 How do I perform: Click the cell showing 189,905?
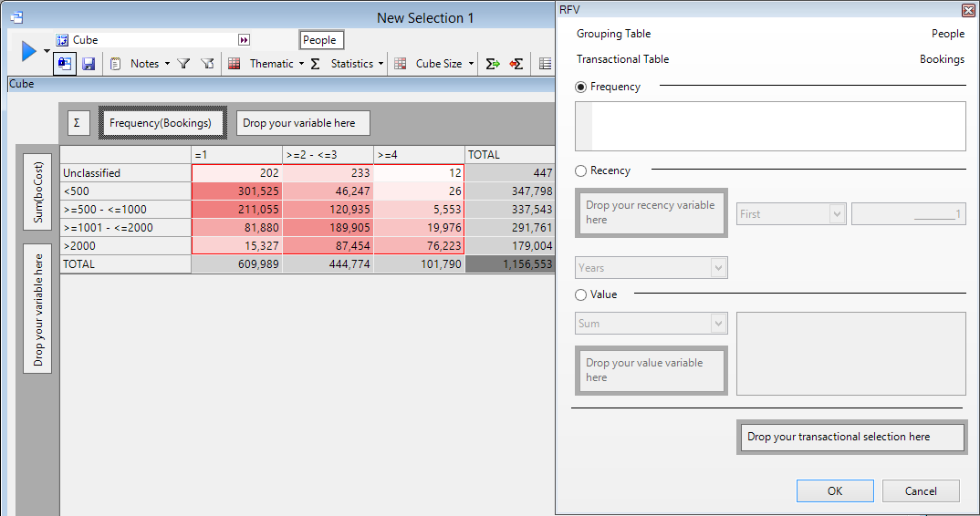tap(328, 227)
